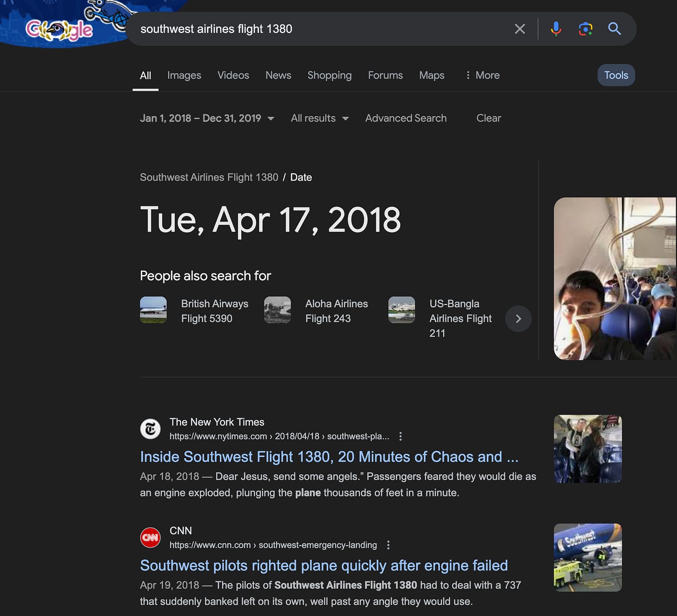Viewport: 677px width, 616px height.
Task: Select the All results tab
Action: tap(146, 75)
